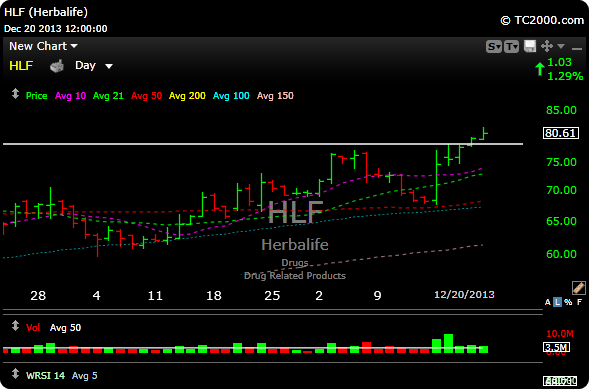Click the volume pane up-down arrows handle

(x=15, y=326)
